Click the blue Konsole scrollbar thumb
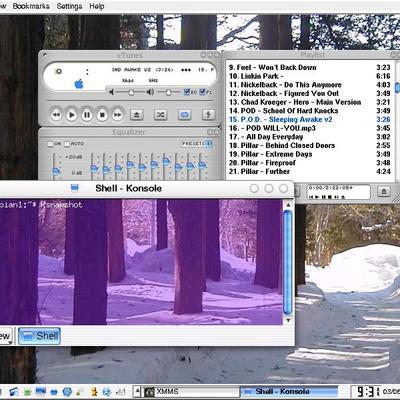 click(x=288, y=262)
